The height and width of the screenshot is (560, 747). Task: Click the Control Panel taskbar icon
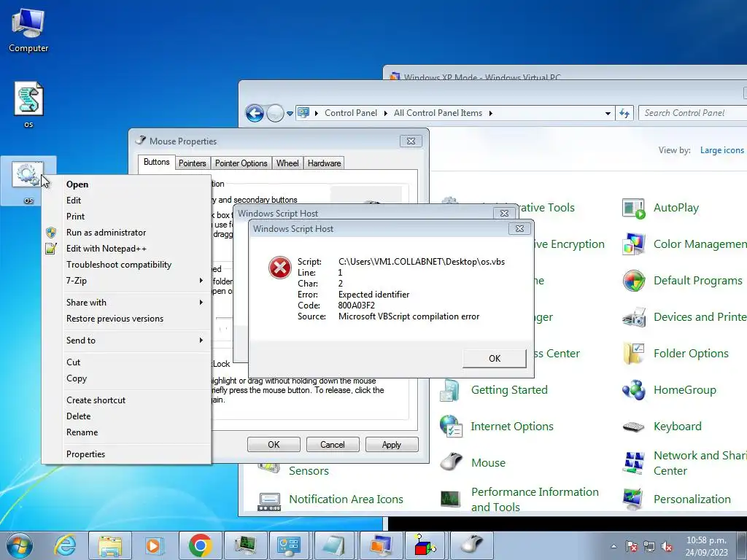click(x=289, y=545)
